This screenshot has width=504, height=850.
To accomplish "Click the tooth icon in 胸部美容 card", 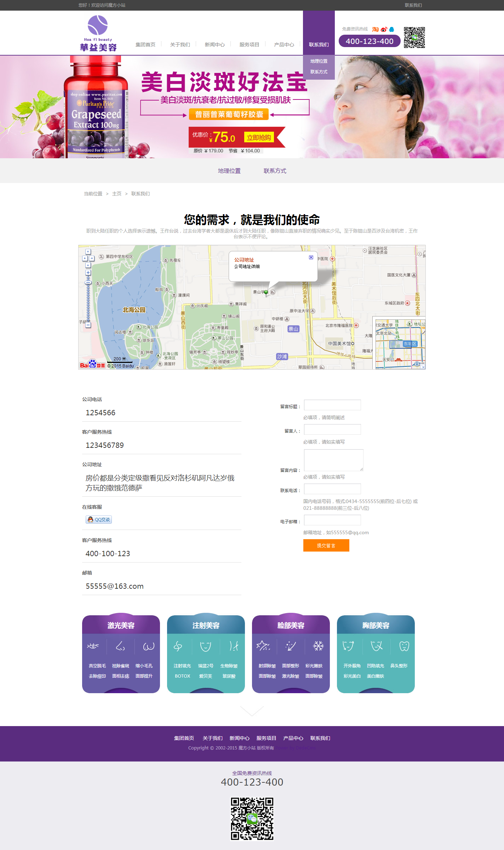I will pos(404,646).
